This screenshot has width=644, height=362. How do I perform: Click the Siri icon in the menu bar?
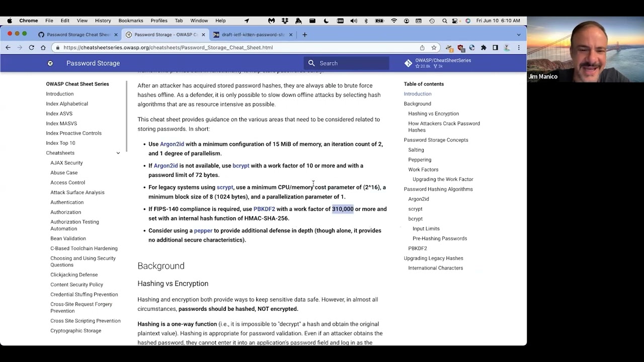(x=468, y=21)
